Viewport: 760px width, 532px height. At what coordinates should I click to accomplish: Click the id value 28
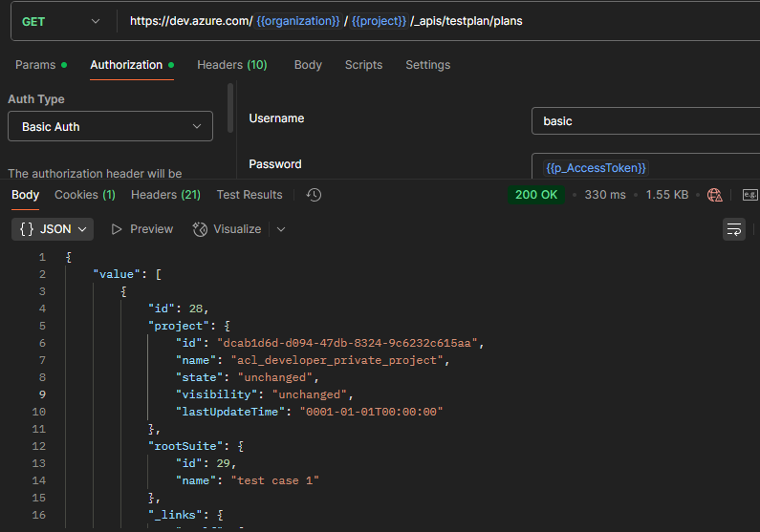[196, 309]
